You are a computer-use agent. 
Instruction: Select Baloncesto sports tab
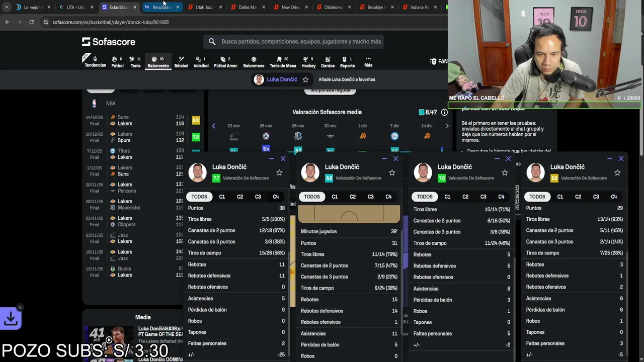(x=158, y=61)
